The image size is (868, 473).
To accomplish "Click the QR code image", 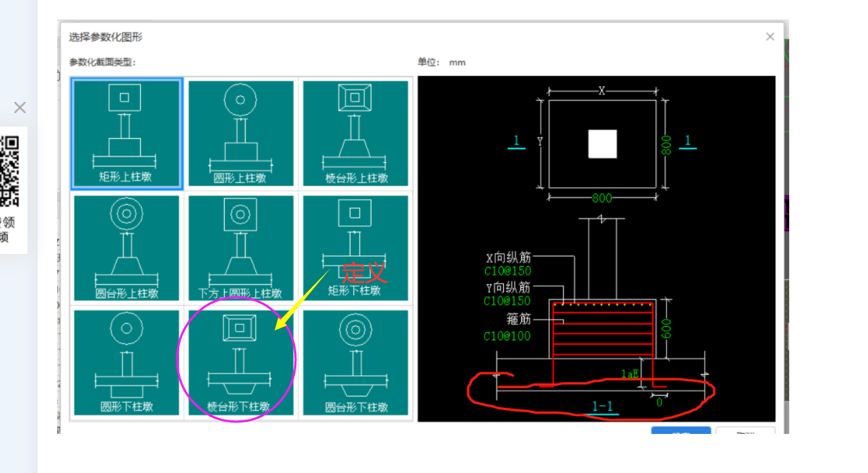I will tap(9, 171).
